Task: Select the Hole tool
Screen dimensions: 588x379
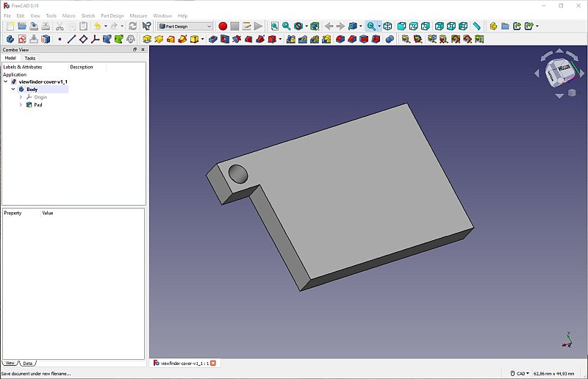Action: 225,39
